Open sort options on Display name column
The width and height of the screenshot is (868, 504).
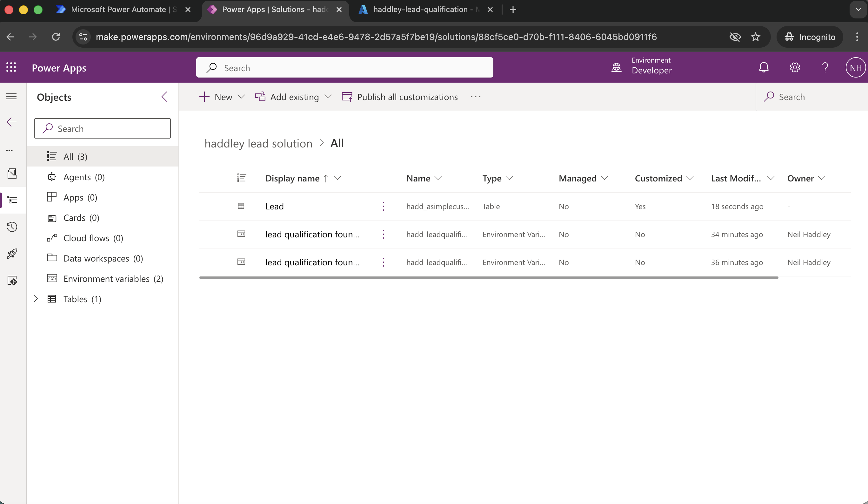tap(337, 178)
